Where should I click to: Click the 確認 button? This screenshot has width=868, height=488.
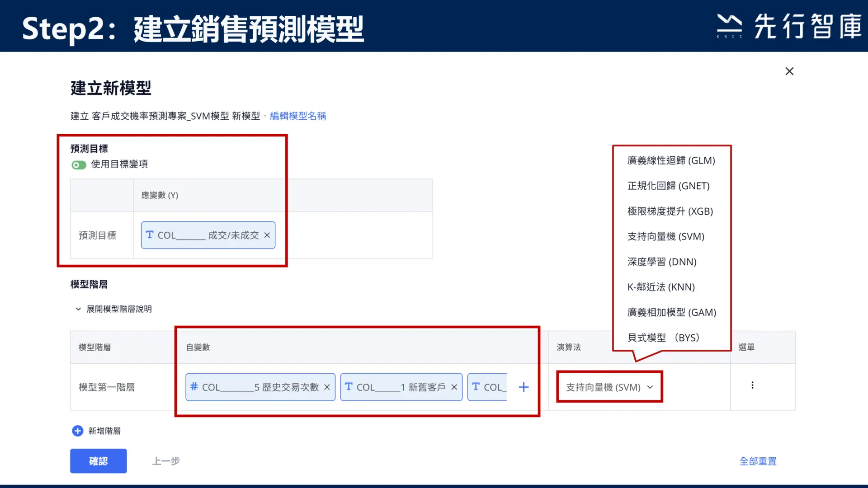click(99, 461)
